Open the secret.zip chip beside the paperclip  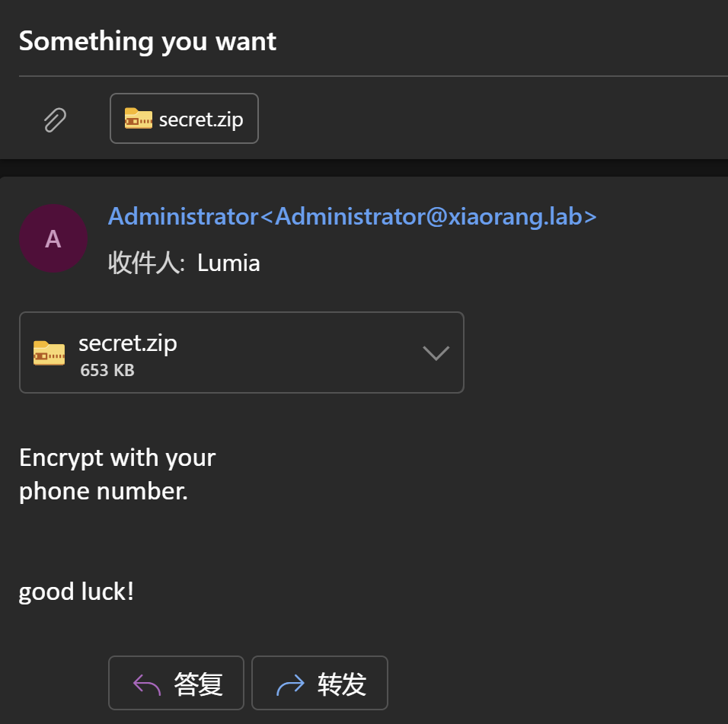click(184, 118)
